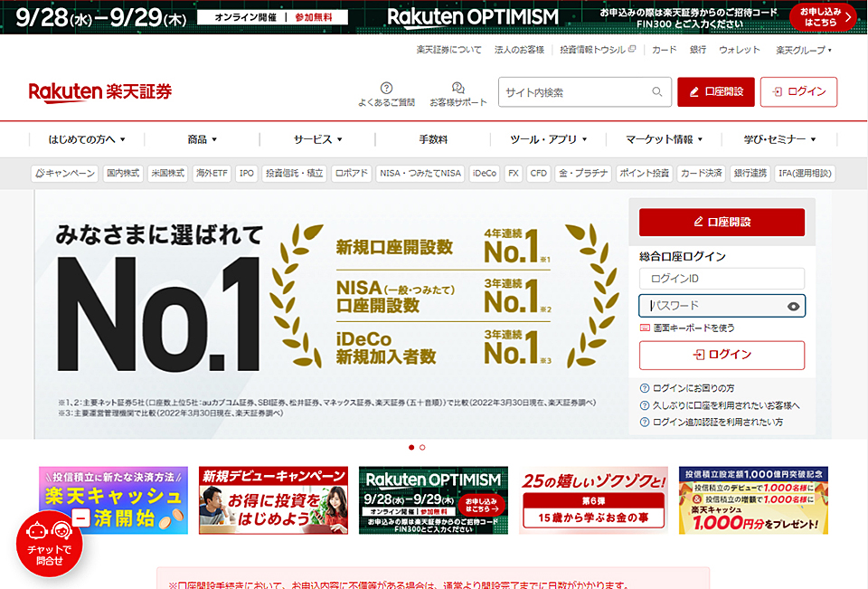Select 国内株式 tag
The image size is (868, 589).
click(x=123, y=174)
